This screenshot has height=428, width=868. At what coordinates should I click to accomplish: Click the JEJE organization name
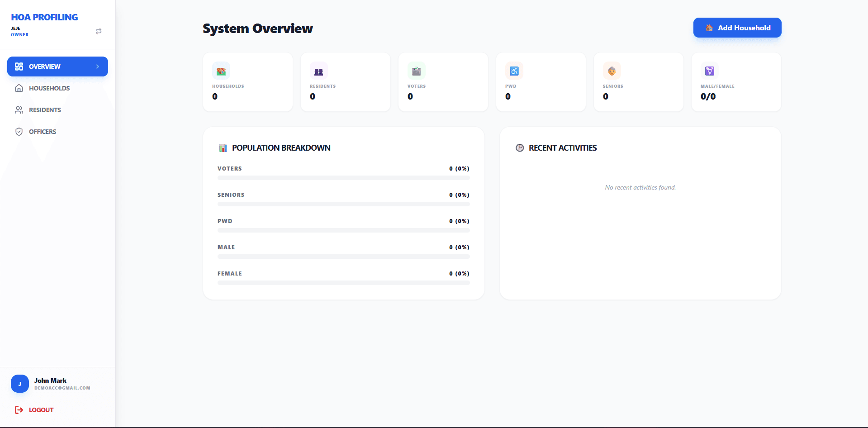pyautogui.click(x=16, y=28)
